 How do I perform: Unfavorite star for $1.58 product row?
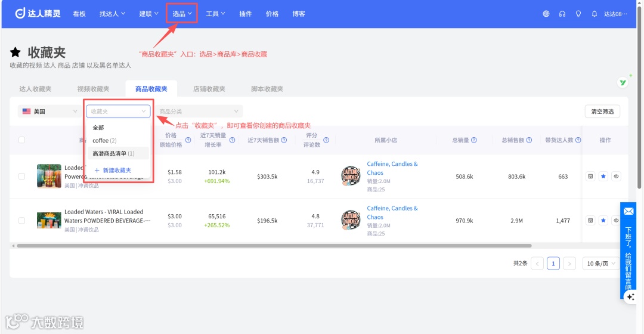(x=603, y=176)
